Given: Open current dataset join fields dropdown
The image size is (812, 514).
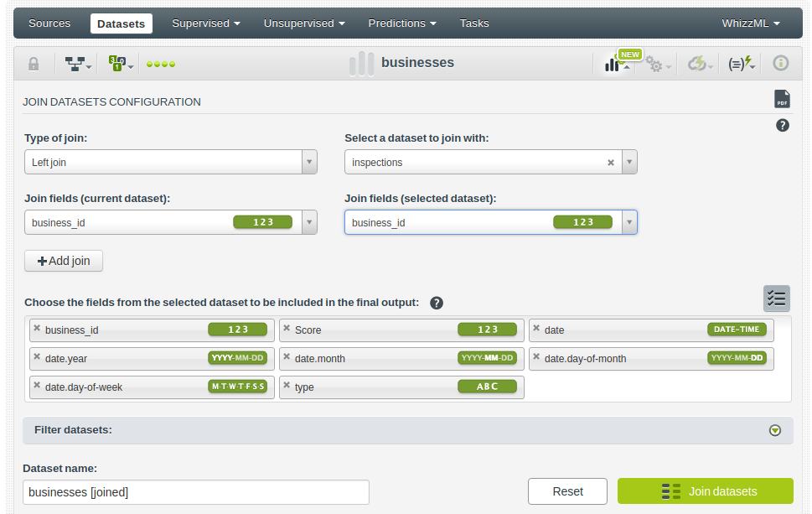Looking at the screenshot, I should tap(309, 222).
